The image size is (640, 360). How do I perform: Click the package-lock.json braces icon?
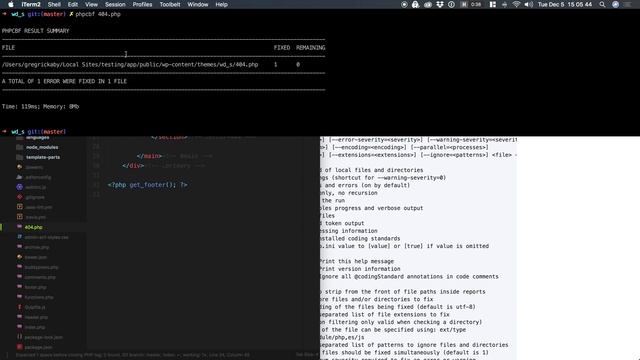(x=19, y=337)
